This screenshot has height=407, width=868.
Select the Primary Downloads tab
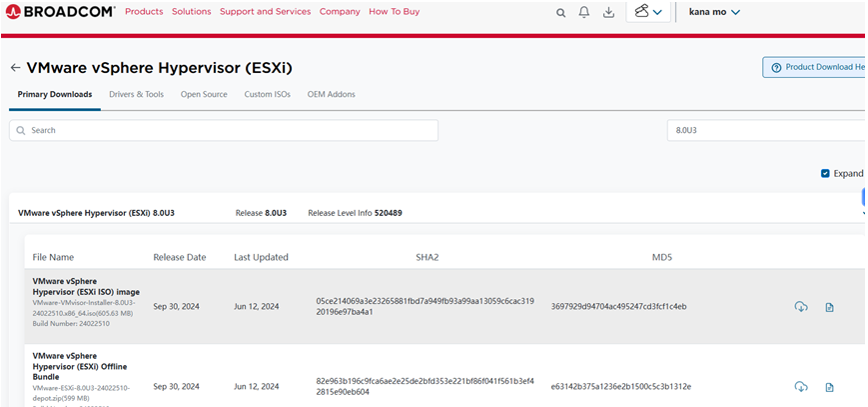point(55,94)
